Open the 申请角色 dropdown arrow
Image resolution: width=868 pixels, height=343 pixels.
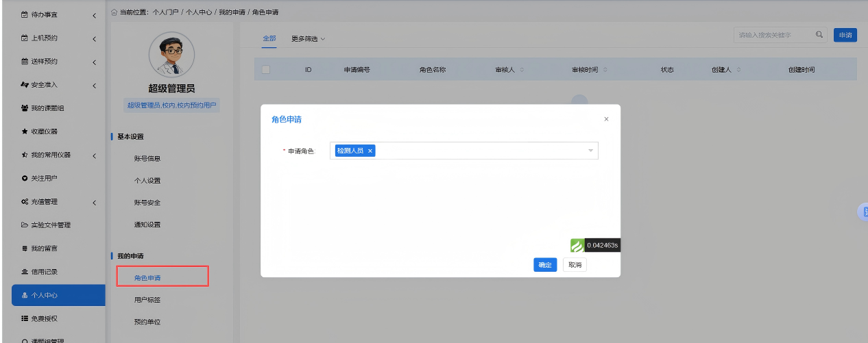590,151
